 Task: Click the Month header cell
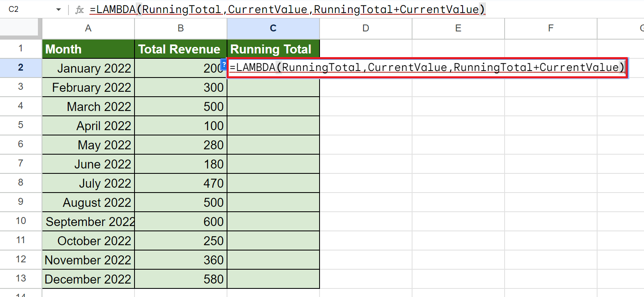tap(88, 49)
